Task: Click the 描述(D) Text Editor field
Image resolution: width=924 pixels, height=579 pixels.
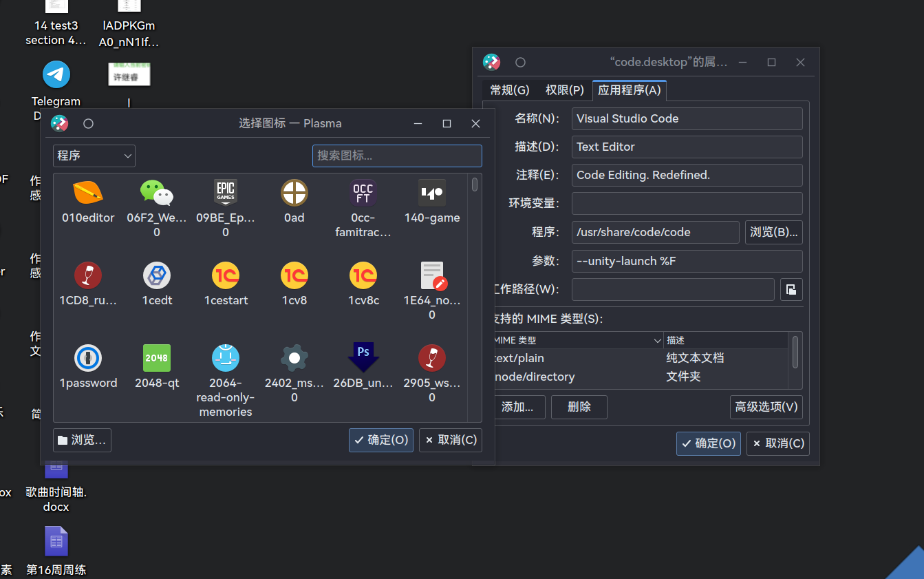Action: [687, 147]
